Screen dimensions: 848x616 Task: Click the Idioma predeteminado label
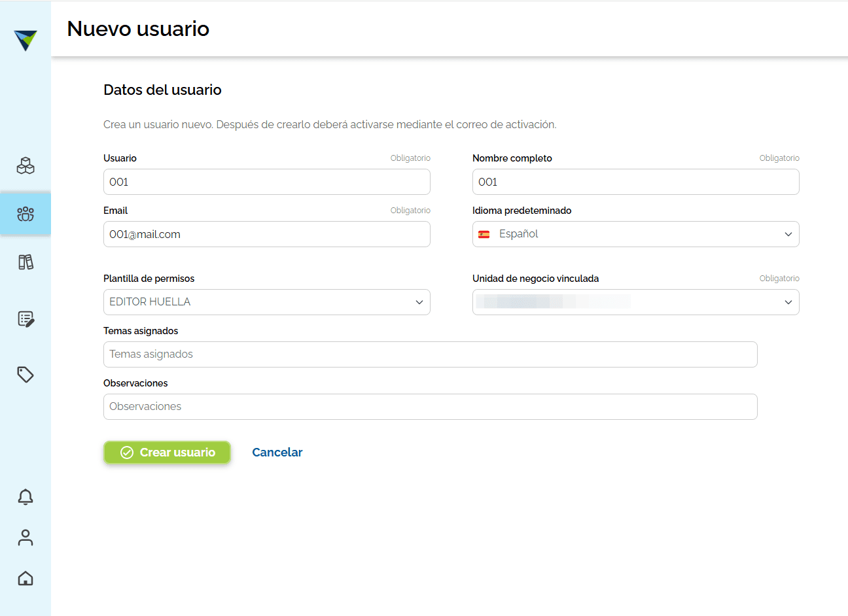tap(522, 211)
